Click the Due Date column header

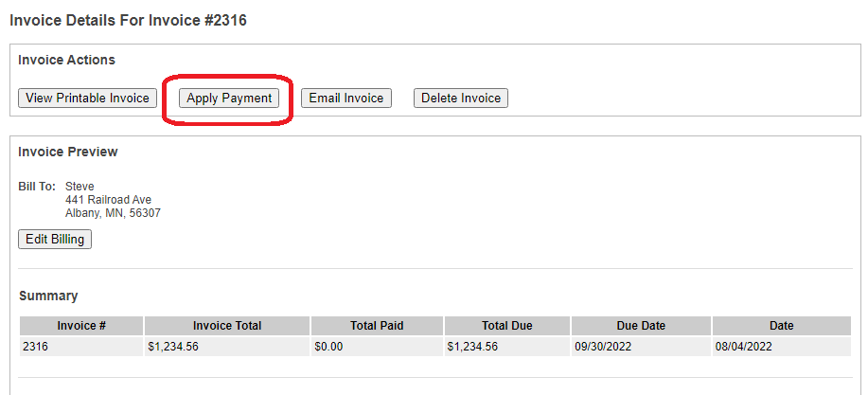(x=641, y=326)
